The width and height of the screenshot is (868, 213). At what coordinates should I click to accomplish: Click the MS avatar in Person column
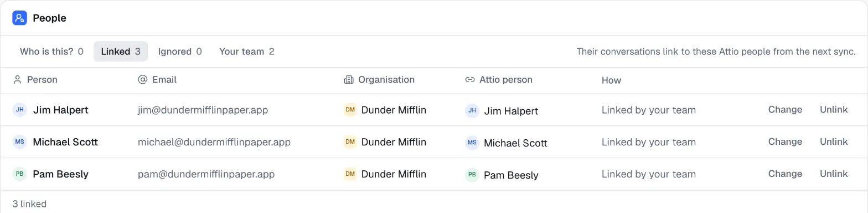pyautogui.click(x=19, y=142)
